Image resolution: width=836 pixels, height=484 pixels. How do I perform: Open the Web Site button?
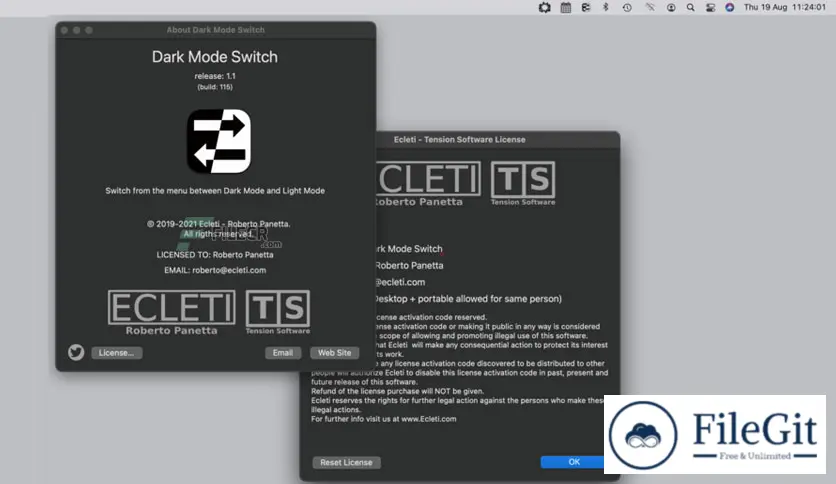[334, 353]
